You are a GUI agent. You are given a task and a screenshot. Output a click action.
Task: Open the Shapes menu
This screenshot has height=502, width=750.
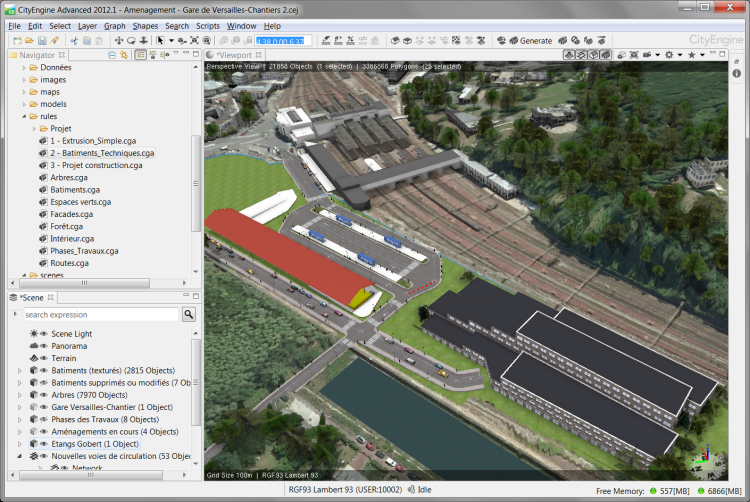tap(145, 26)
